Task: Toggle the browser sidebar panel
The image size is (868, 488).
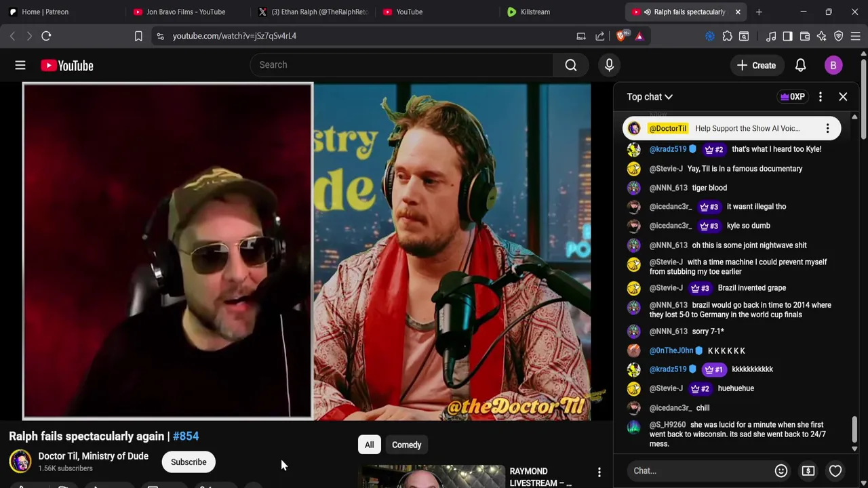Action: [787, 36]
